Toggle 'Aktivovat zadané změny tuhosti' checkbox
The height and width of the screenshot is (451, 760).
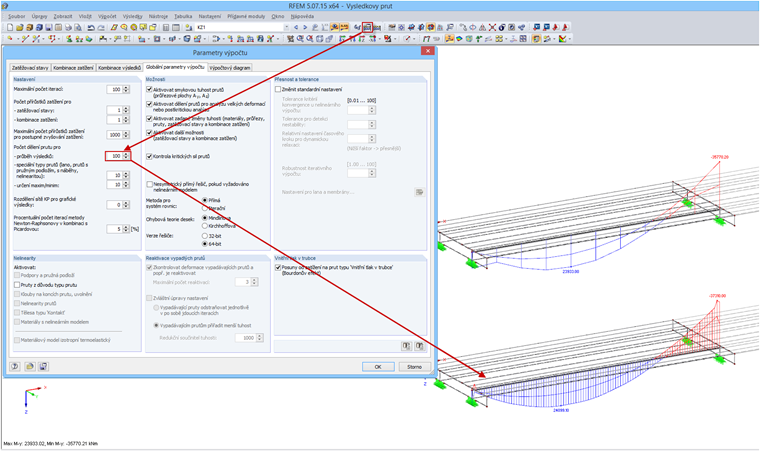[x=149, y=118]
